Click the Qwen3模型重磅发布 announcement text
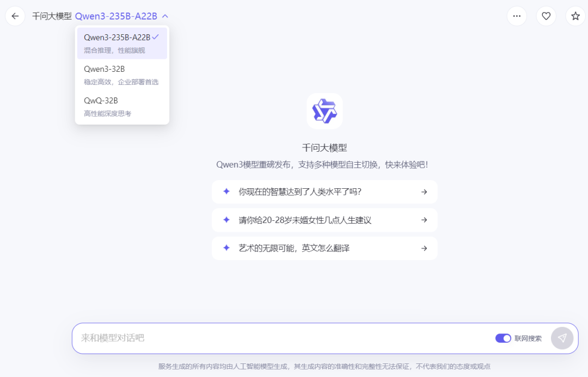 tap(322, 164)
